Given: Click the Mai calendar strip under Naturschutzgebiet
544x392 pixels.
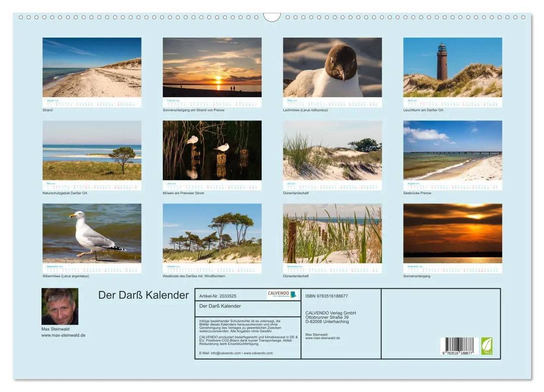Looking at the screenshot, I should click(x=92, y=184).
